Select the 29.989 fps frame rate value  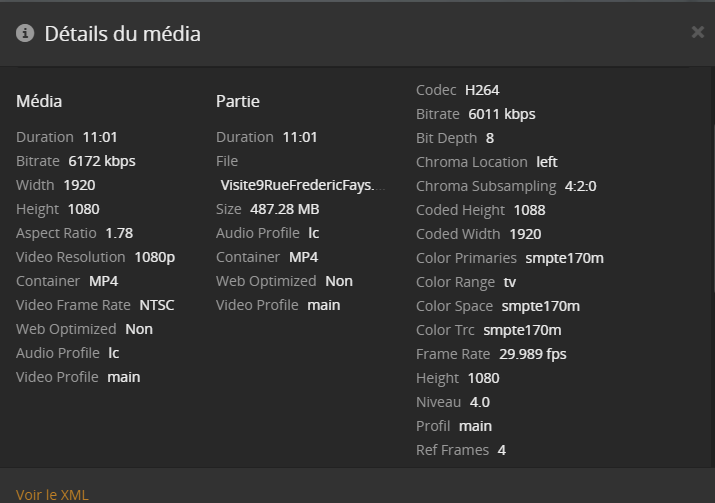pyautogui.click(x=532, y=354)
